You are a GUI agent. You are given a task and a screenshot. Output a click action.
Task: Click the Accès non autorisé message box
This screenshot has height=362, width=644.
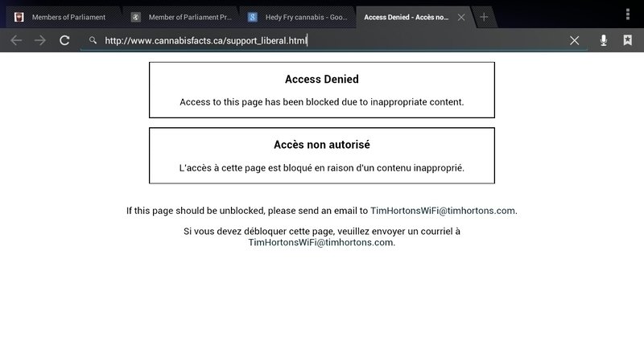click(x=322, y=155)
